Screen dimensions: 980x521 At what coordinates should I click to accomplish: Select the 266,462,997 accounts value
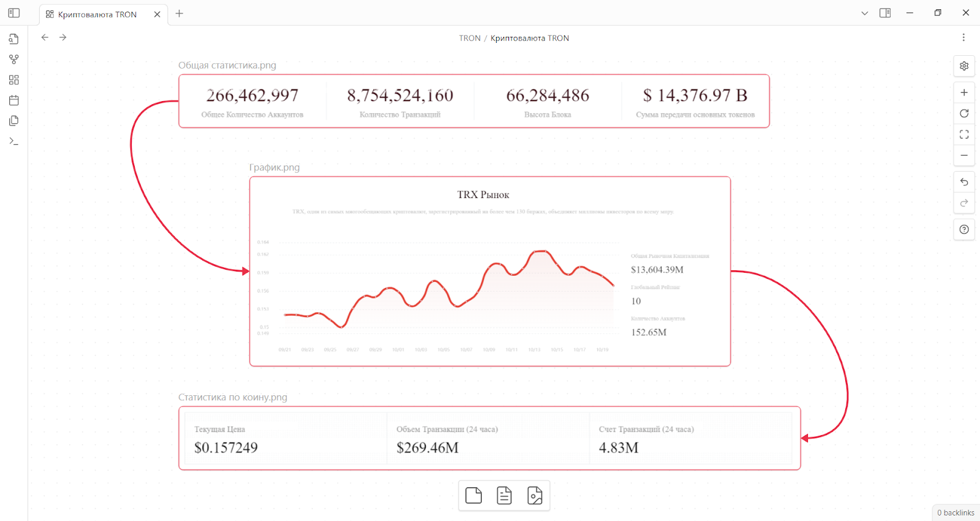click(x=252, y=96)
